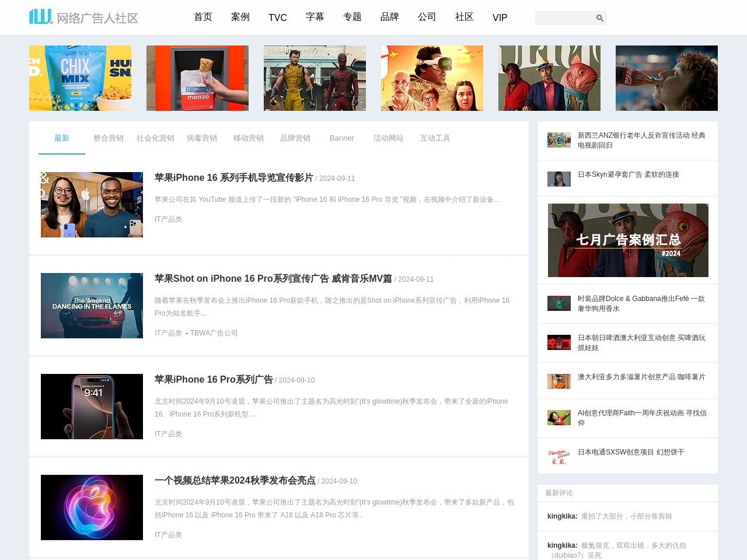Screen dimensions: 747x560
Task: Open the 苹果iPhone 16 Pro系列广告 article title
Action: pos(214,379)
